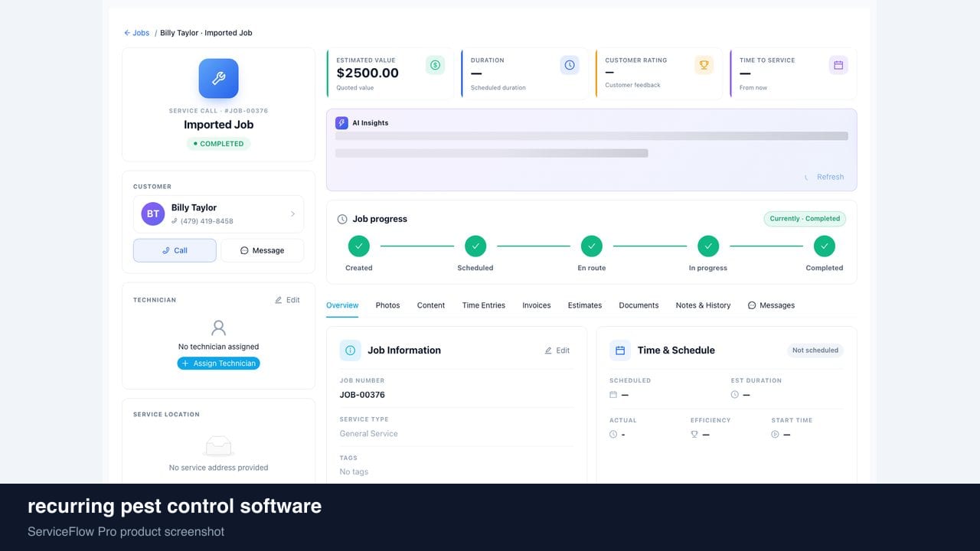The width and height of the screenshot is (980, 551).
Task: Open the Estimates tab
Action: click(x=585, y=305)
